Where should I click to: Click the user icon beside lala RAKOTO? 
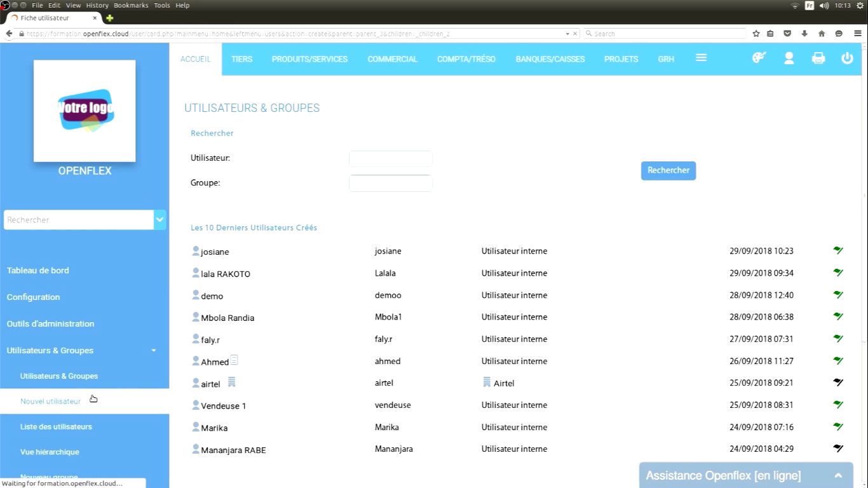pos(196,273)
